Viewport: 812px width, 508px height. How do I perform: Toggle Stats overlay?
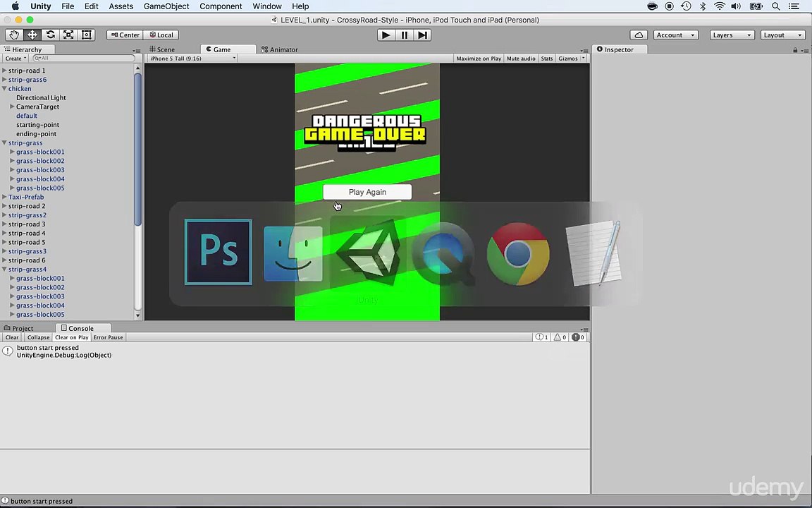pos(547,59)
